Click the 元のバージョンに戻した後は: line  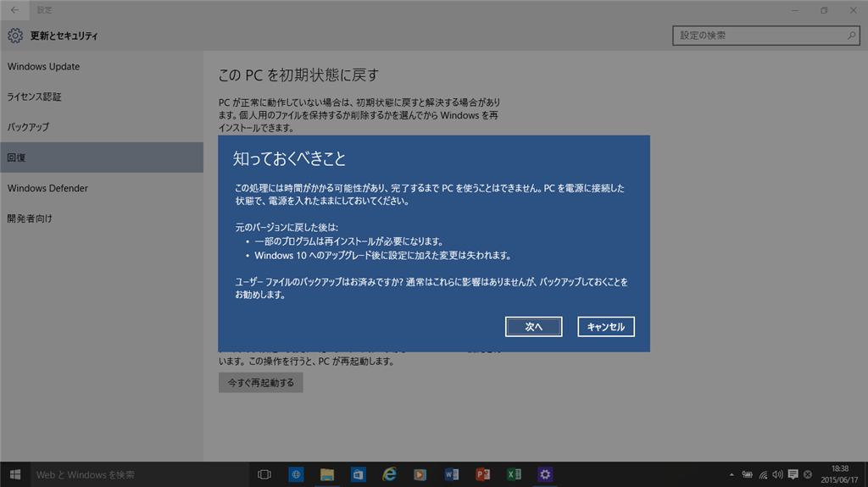[x=287, y=228]
